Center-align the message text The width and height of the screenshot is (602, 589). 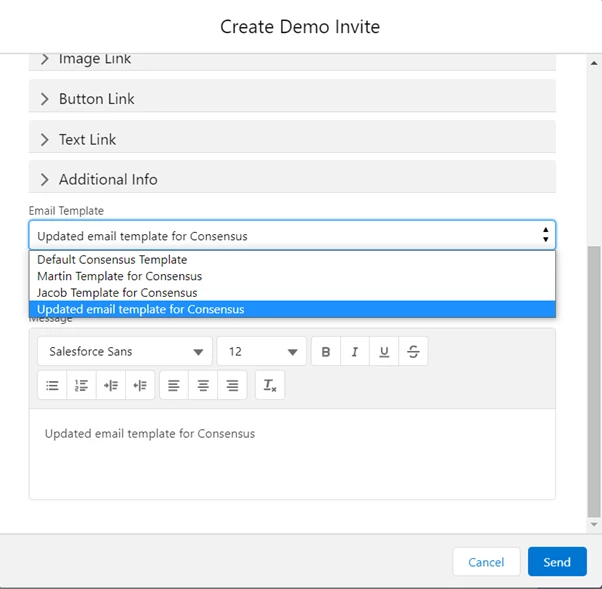[x=203, y=386]
